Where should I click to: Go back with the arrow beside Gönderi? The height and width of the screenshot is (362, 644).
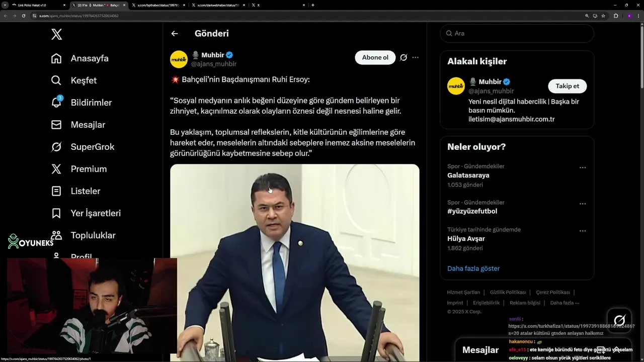pyautogui.click(x=175, y=34)
